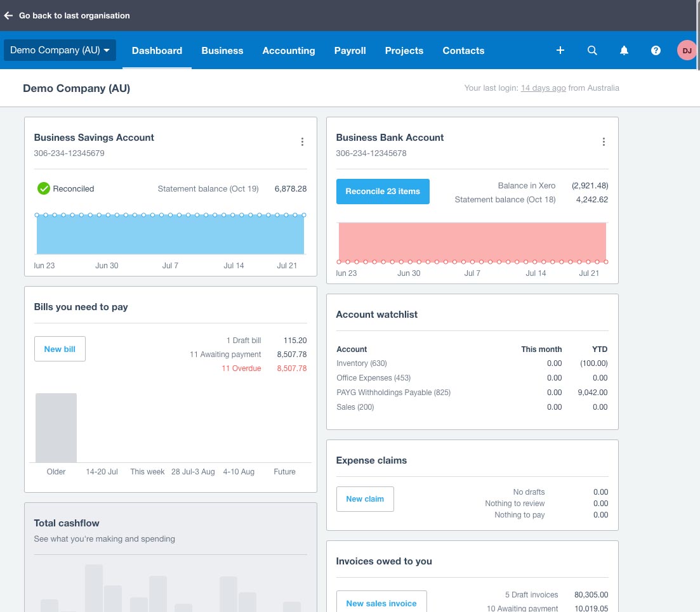Open the plus create-new menu icon
This screenshot has height=612, width=700.
[560, 50]
